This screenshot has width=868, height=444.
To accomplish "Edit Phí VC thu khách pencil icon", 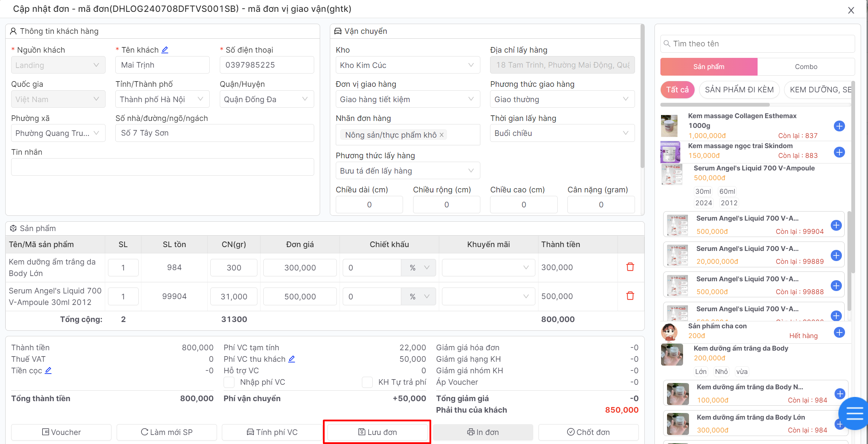I will 292,359.
